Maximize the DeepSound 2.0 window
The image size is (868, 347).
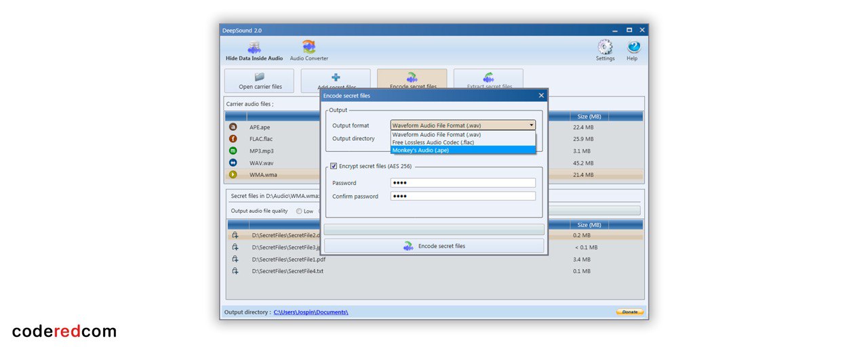[x=629, y=30]
